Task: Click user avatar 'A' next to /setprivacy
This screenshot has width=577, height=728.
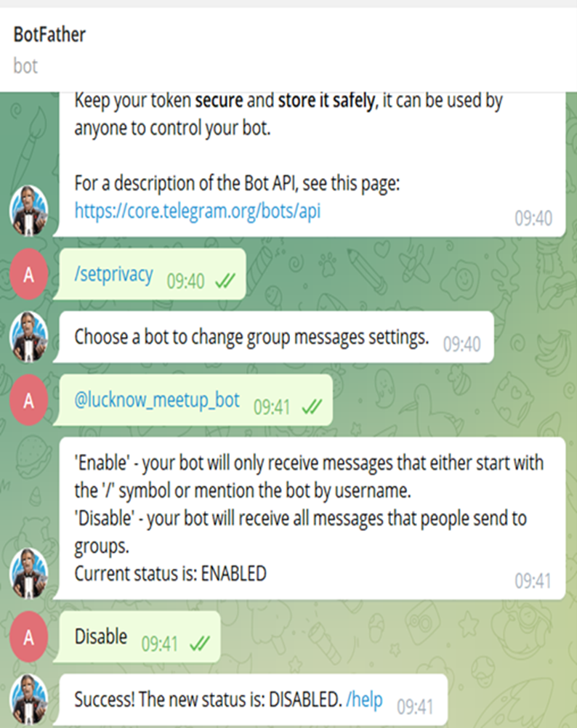Action: tap(29, 274)
